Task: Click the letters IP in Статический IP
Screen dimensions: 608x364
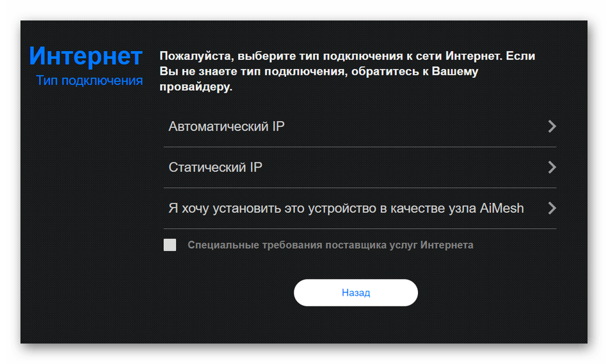Action: pos(256,168)
